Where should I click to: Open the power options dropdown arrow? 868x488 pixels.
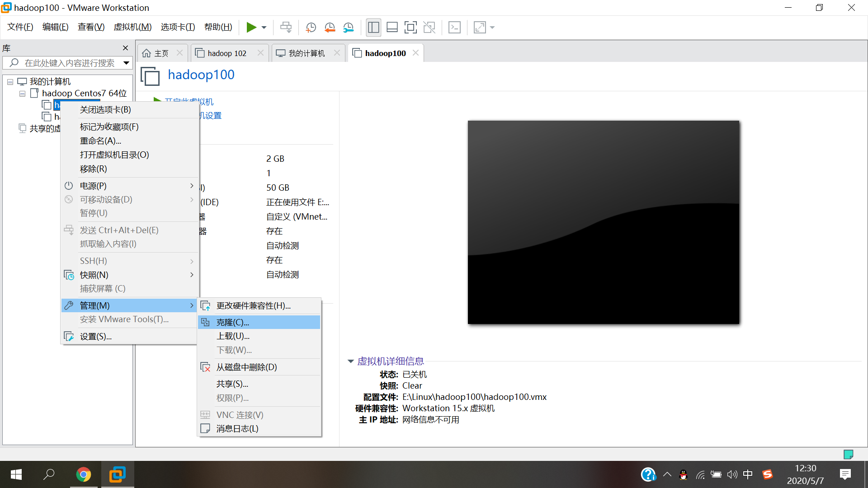pos(264,28)
